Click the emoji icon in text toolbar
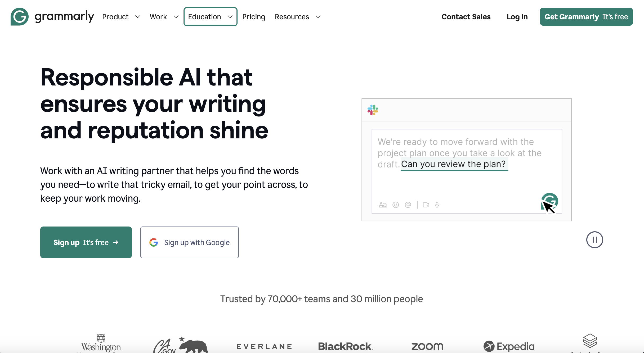644x353 pixels. pos(396,204)
